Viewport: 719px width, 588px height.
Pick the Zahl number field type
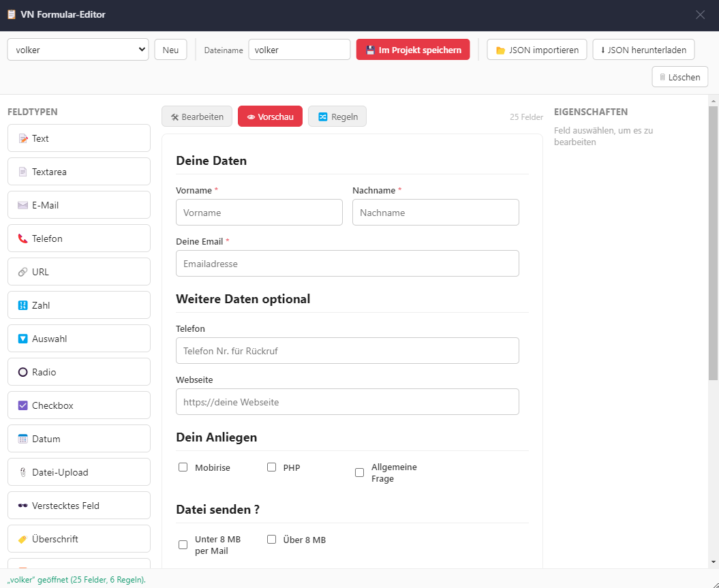coord(79,305)
